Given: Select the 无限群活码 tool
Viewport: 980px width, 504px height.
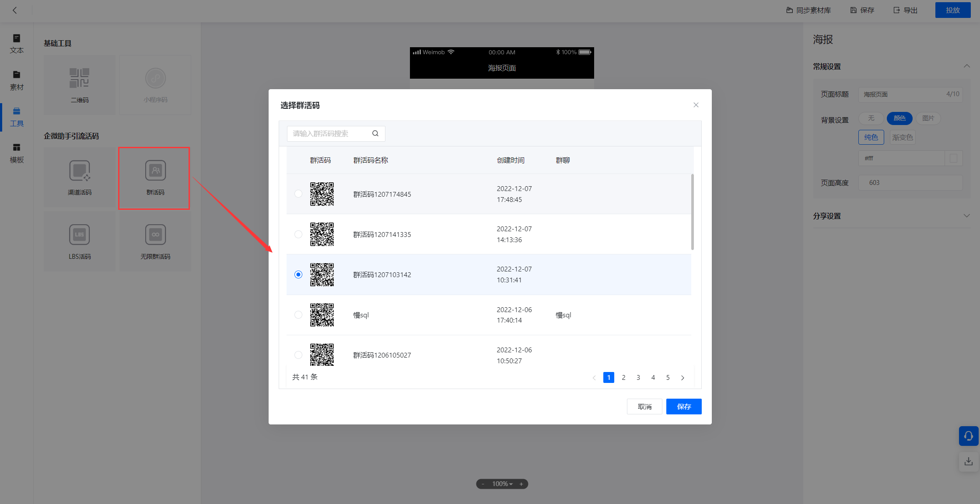Looking at the screenshot, I should click(155, 242).
